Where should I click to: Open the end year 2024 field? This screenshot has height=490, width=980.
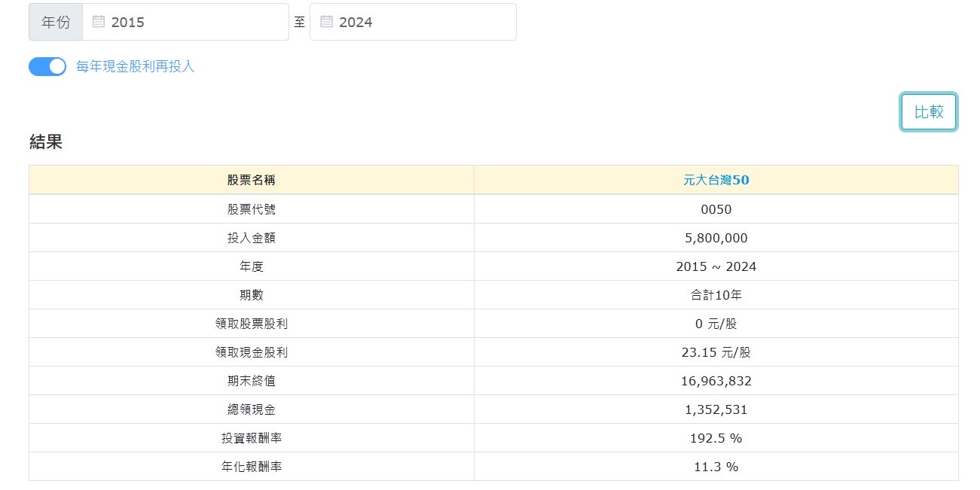click(413, 22)
